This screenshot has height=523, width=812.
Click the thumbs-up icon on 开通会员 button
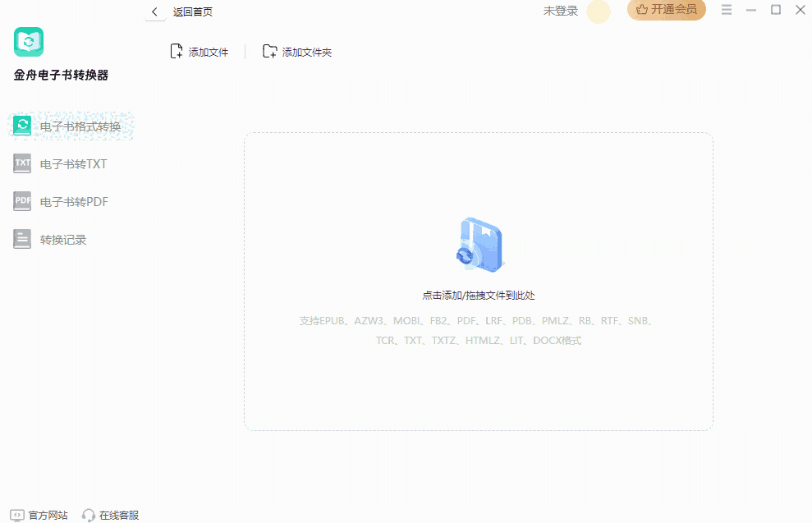pyautogui.click(x=644, y=11)
